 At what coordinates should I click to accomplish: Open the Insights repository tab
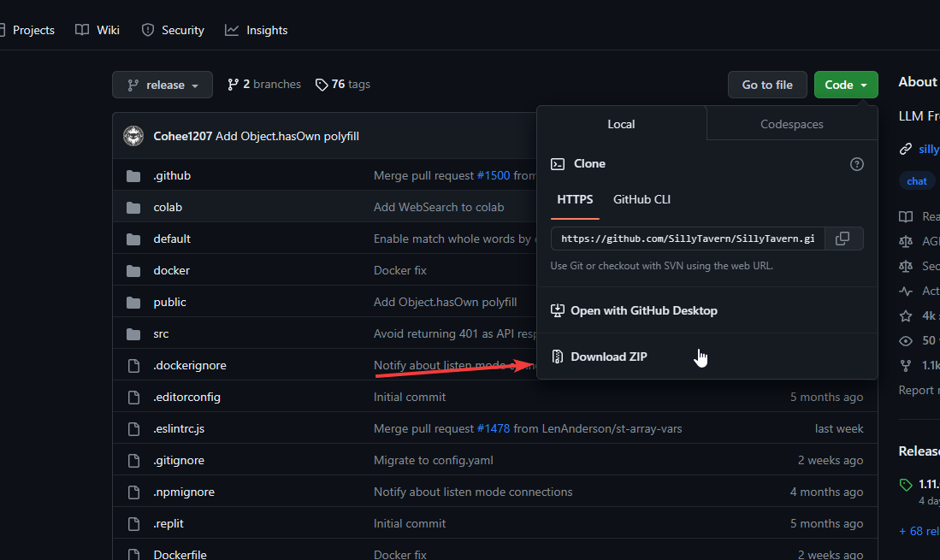click(x=257, y=30)
